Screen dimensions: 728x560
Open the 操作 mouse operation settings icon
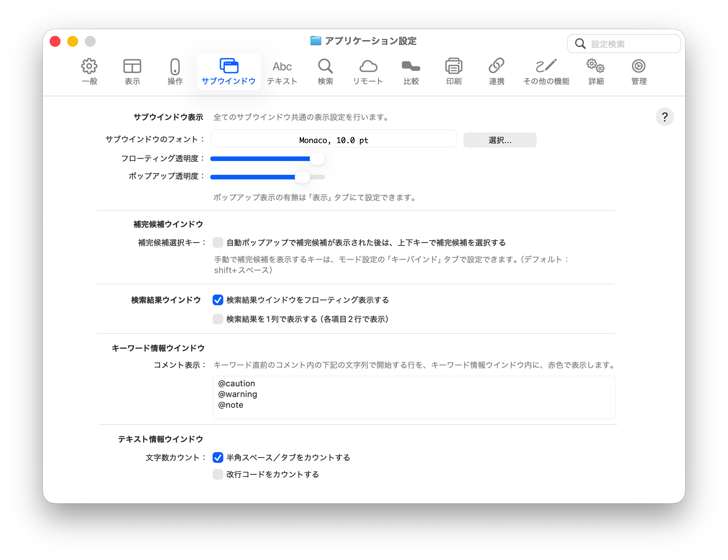pos(175,67)
